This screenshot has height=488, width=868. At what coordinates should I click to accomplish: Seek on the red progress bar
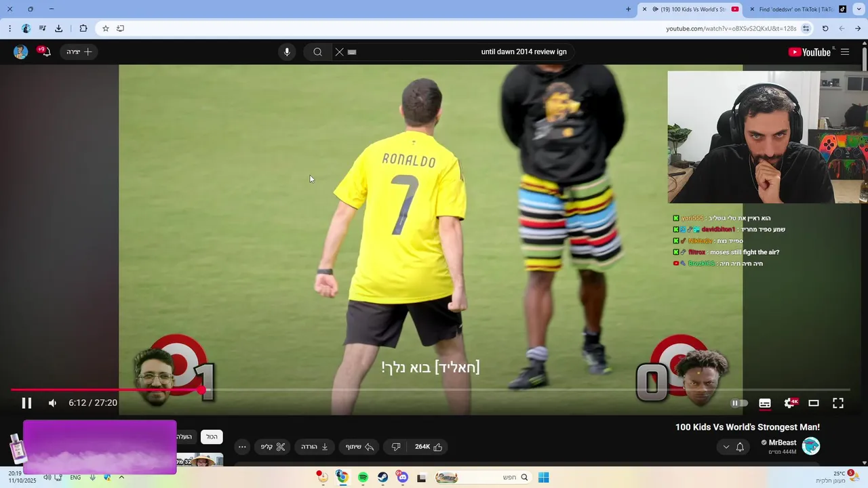coord(106,390)
